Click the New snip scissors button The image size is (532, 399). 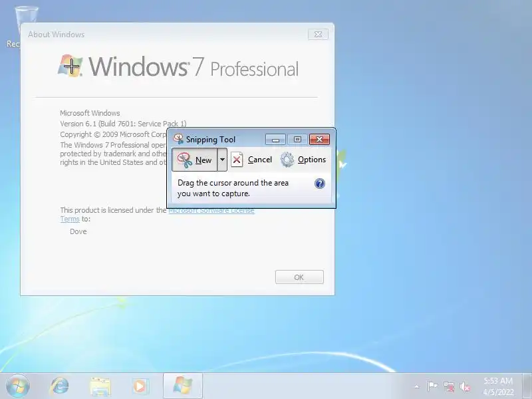pos(194,160)
